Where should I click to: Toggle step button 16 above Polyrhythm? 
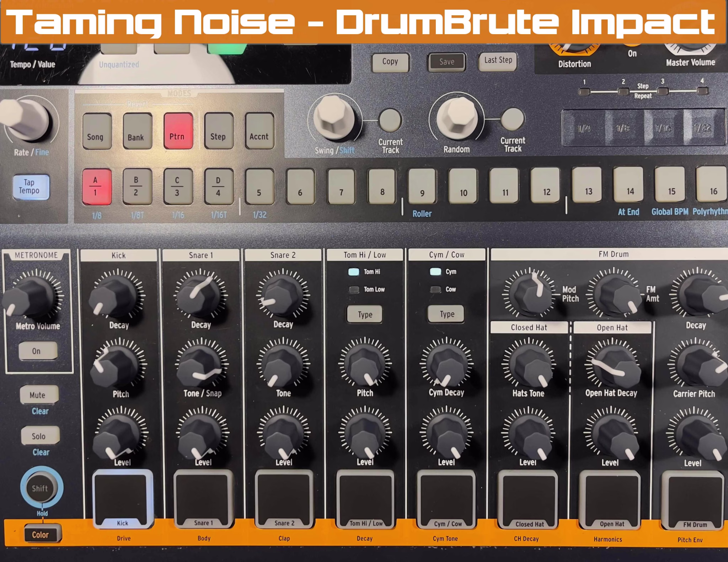(712, 184)
